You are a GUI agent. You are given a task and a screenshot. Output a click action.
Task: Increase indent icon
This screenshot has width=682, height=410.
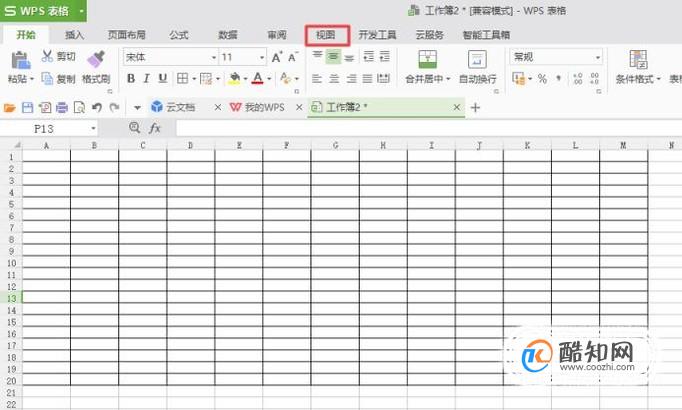click(x=384, y=56)
